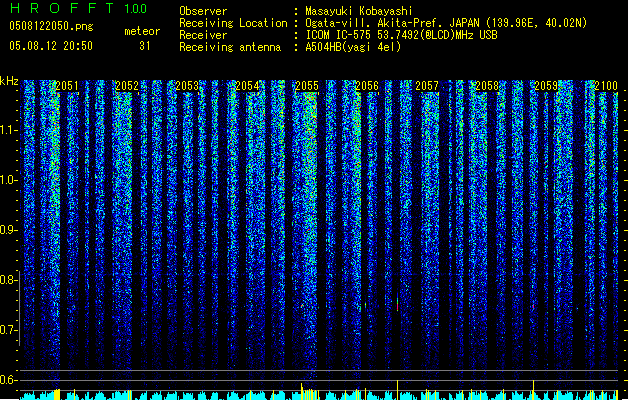Select antenna A504HB(yagi 4el) text
The height and width of the screenshot is (400, 629).
pyautogui.click(x=353, y=47)
